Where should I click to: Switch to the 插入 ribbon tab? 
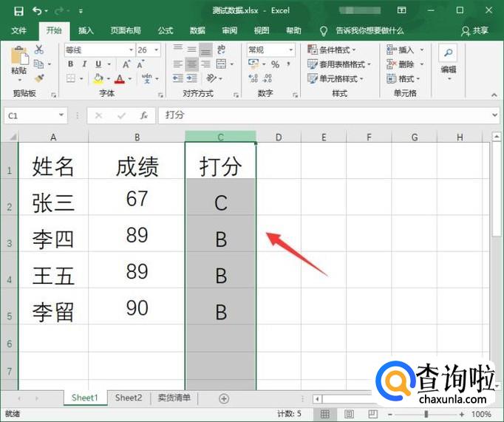click(86, 30)
